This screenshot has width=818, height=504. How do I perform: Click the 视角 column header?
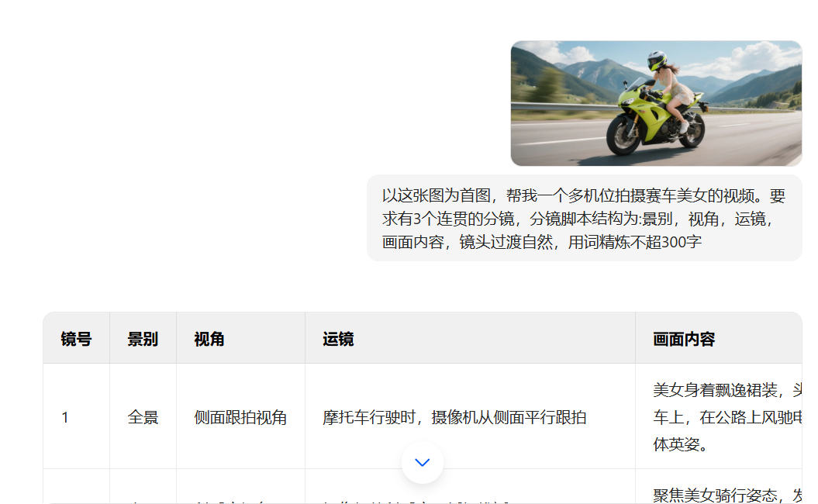click(x=240, y=339)
